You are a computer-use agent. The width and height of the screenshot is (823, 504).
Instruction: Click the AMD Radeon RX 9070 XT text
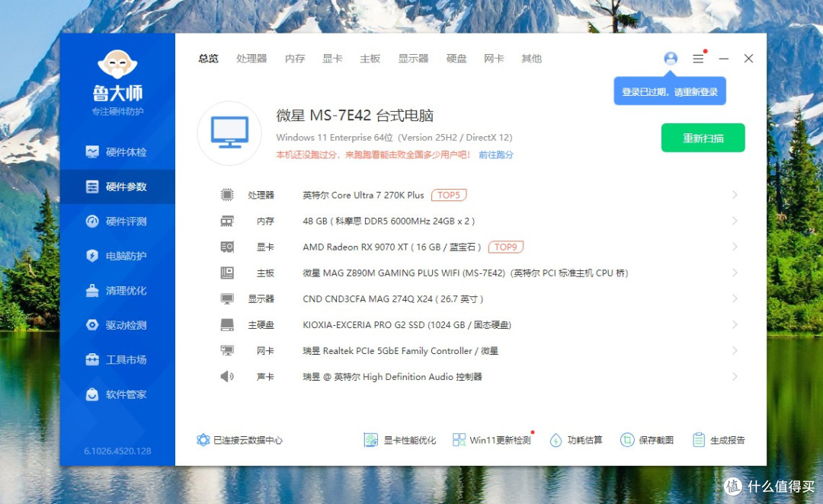pyautogui.click(x=392, y=247)
